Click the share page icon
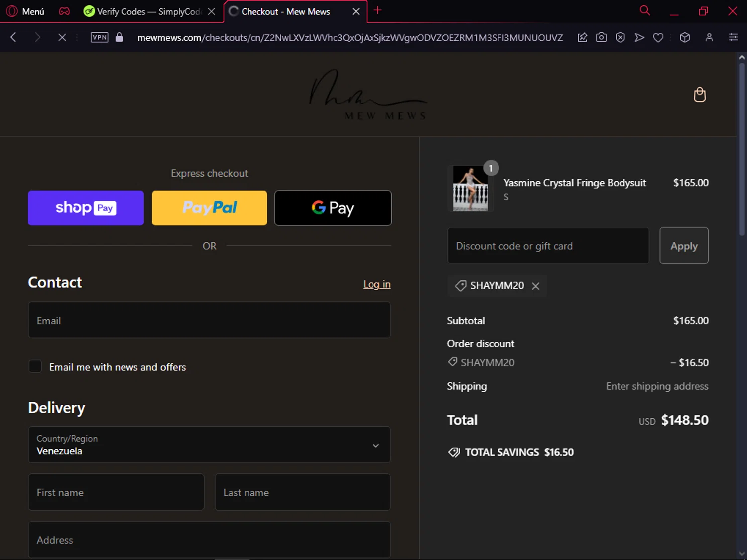Viewport: 747px width, 560px height. click(x=582, y=37)
